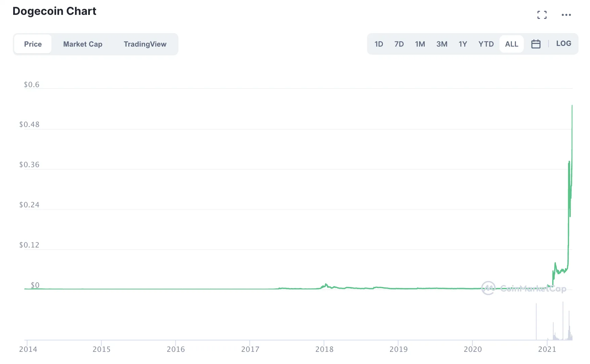
Task: Click the 2018 price bump on chart
Action: click(x=326, y=285)
